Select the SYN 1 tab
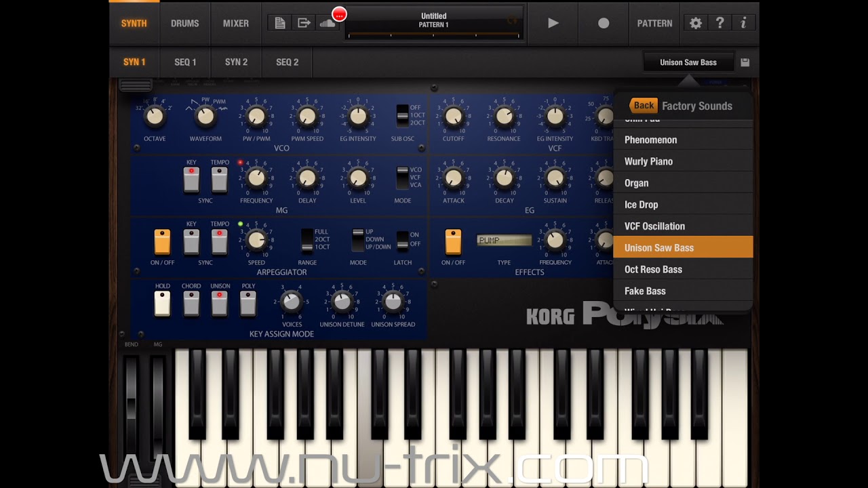The height and width of the screenshot is (488, 868). point(134,62)
